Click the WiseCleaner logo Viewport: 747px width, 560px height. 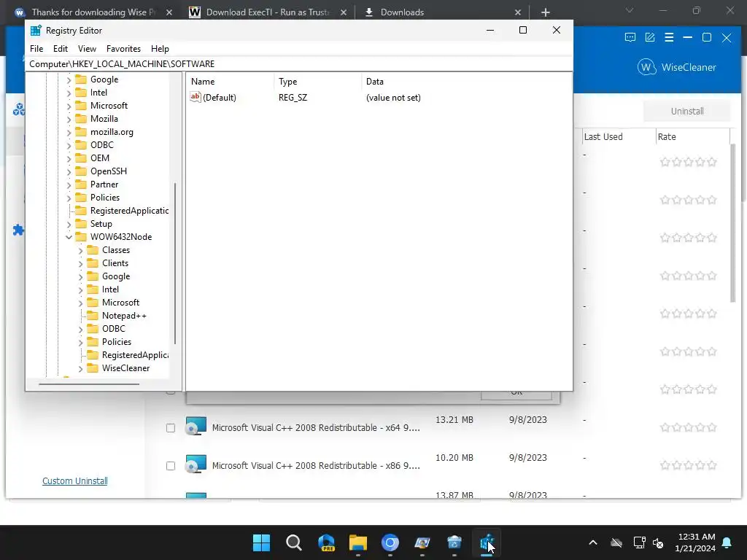676,67
